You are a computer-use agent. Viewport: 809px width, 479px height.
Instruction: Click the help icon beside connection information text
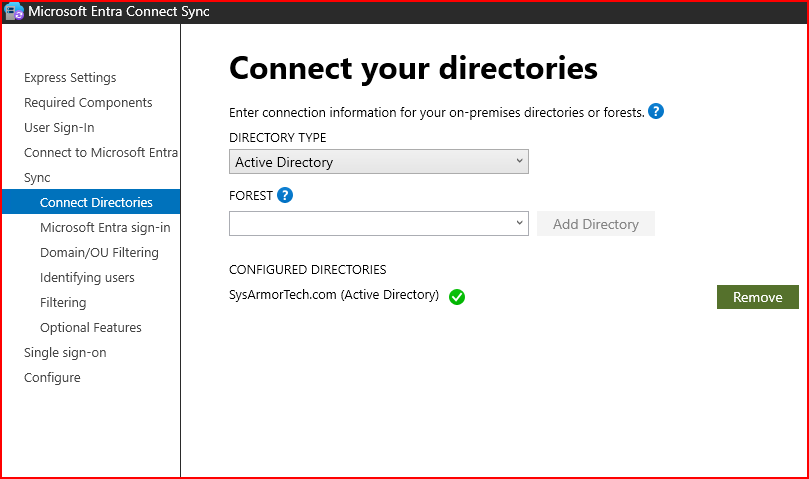tap(656, 111)
